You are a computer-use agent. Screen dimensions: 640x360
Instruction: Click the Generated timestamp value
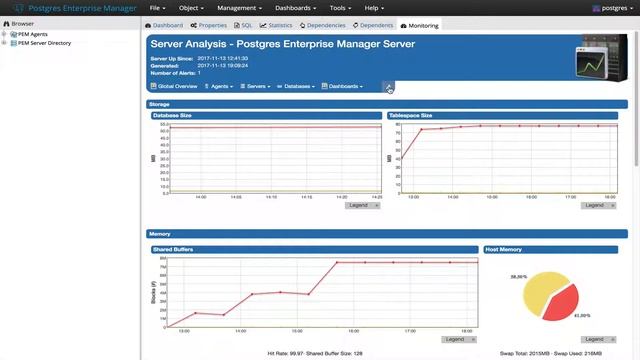(x=222, y=65)
